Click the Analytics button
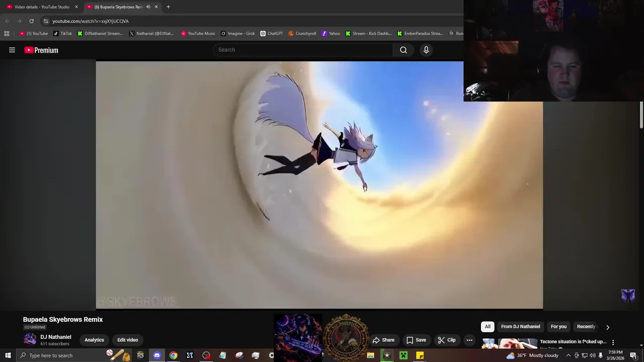The width and height of the screenshot is (644, 362). [94, 340]
